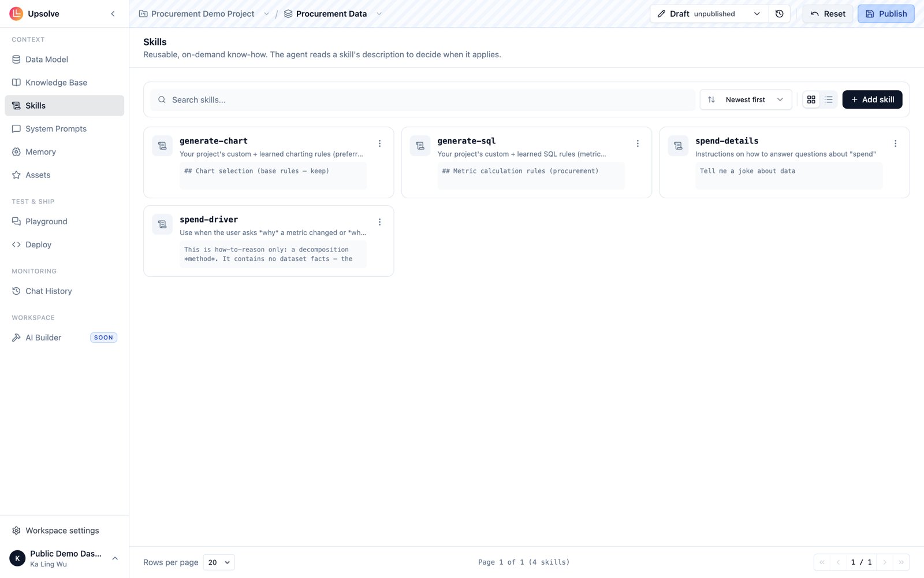Image resolution: width=924 pixels, height=578 pixels.
Task: Open Workspace settings
Action: pos(64,531)
